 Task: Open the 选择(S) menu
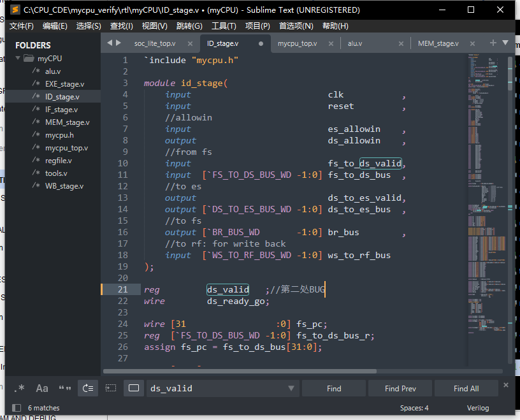click(x=89, y=26)
